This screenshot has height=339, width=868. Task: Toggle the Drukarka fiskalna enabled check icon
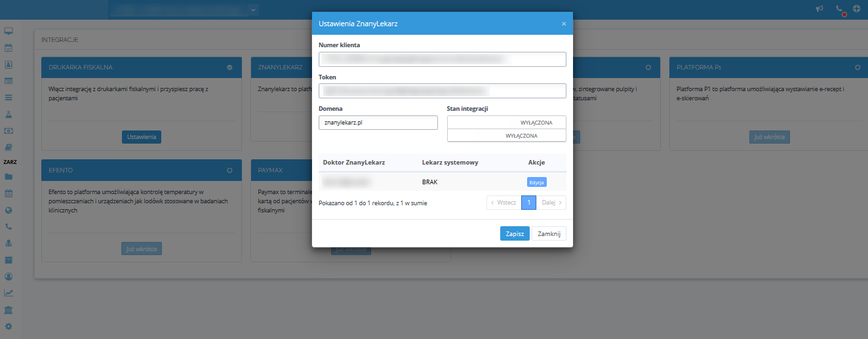[x=229, y=68]
